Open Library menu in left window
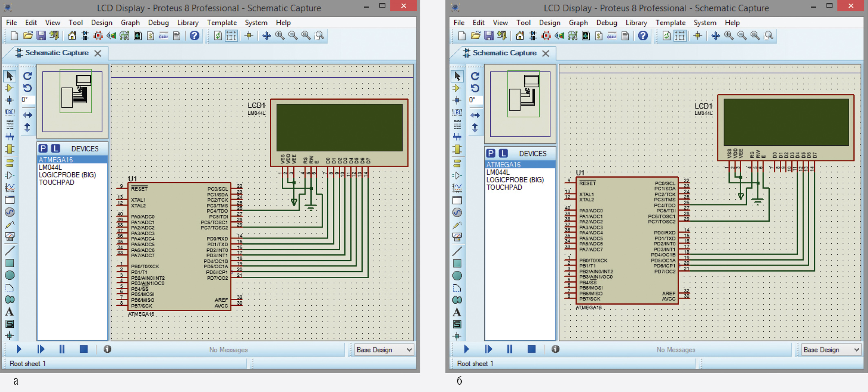The height and width of the screenshot is (392, 868). 188,23
